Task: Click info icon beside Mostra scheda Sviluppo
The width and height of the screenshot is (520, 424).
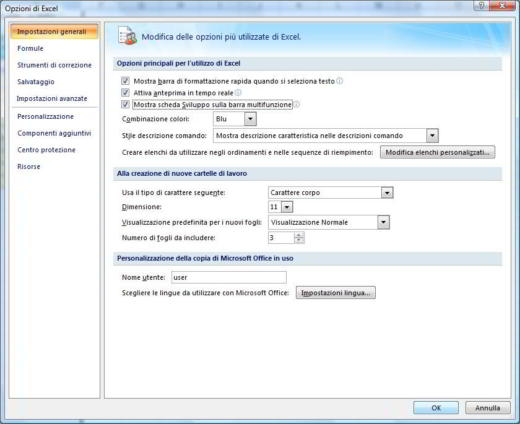Action: point(296,105)
